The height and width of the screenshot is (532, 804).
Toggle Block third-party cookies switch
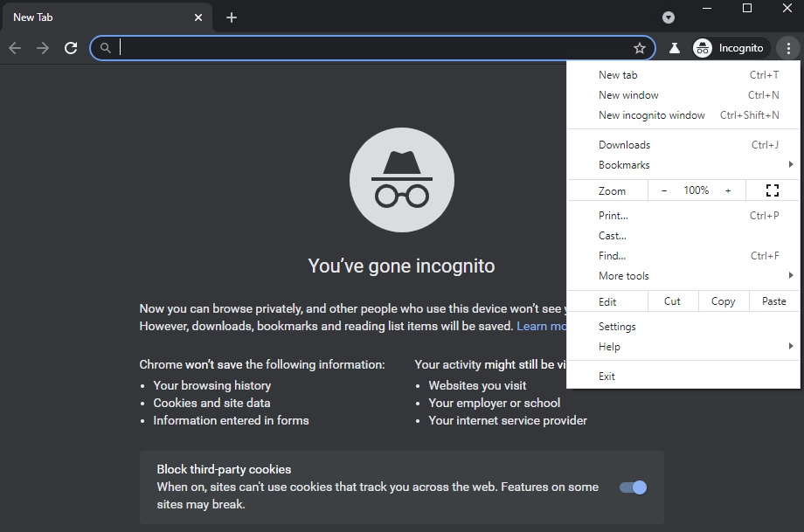click(633, 487)
